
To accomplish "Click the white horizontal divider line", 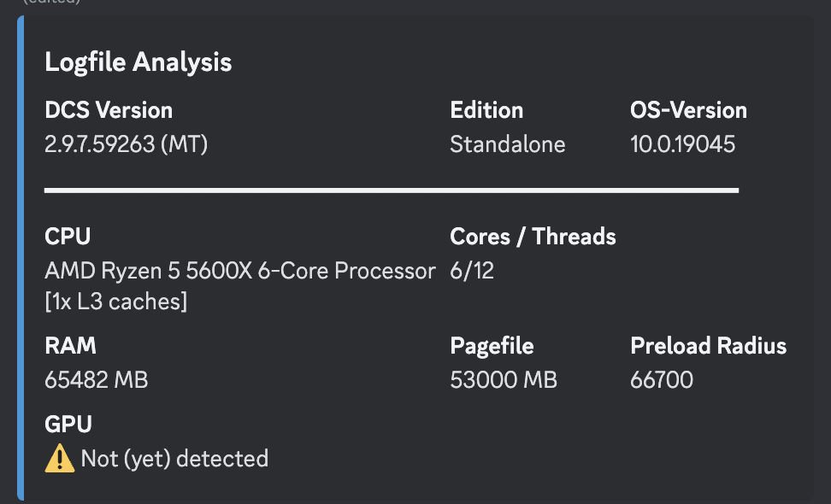I will point(392,190).
